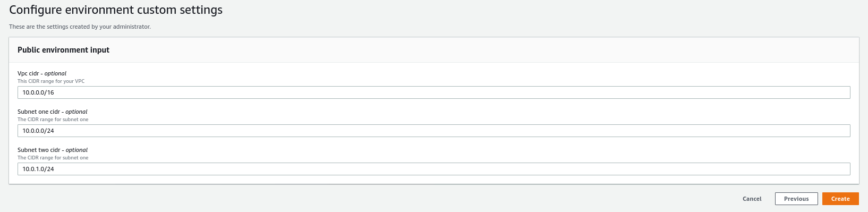Viewport: 868px width, 212px height.
Task: Click the optional tag beside Subnet one cidr
Action: pyautogui.click(x=76, y=112)
